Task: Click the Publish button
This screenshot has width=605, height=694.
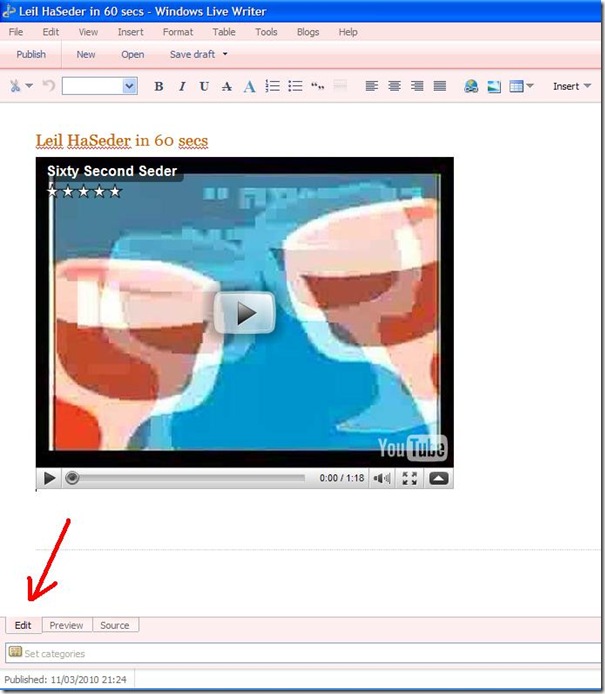Action: point(31,55)
